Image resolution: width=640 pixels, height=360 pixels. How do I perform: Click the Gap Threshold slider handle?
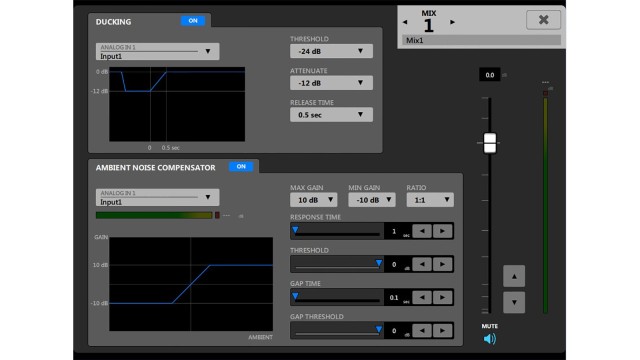[x=379, y=329]
